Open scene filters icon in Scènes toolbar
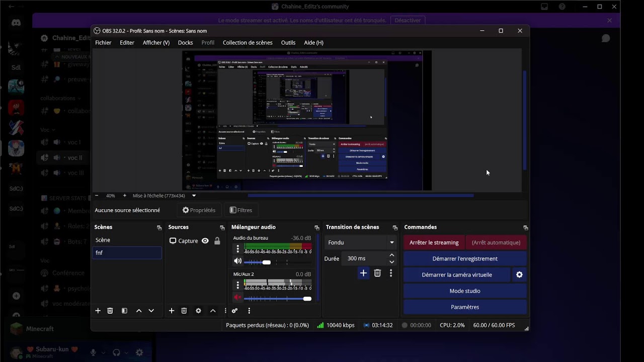644x362 pixels. pos(124,311)
